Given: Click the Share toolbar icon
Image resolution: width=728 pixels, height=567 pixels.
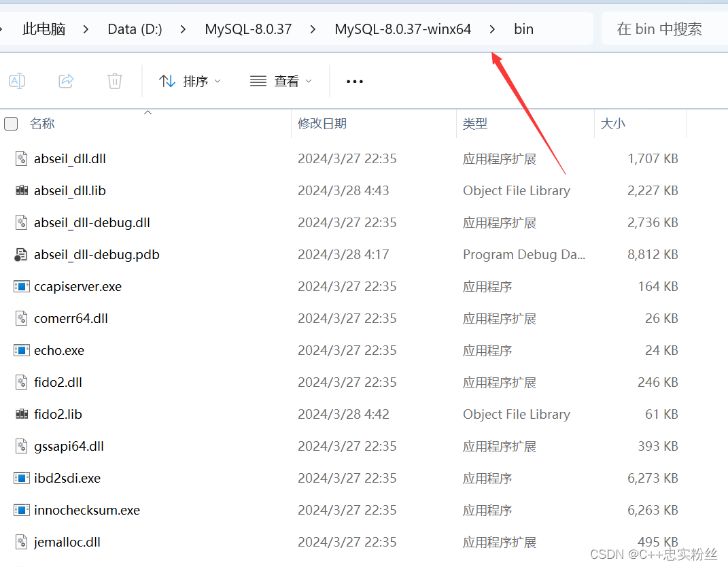Looking at the screenshot, I should click(x=66, y=81).
